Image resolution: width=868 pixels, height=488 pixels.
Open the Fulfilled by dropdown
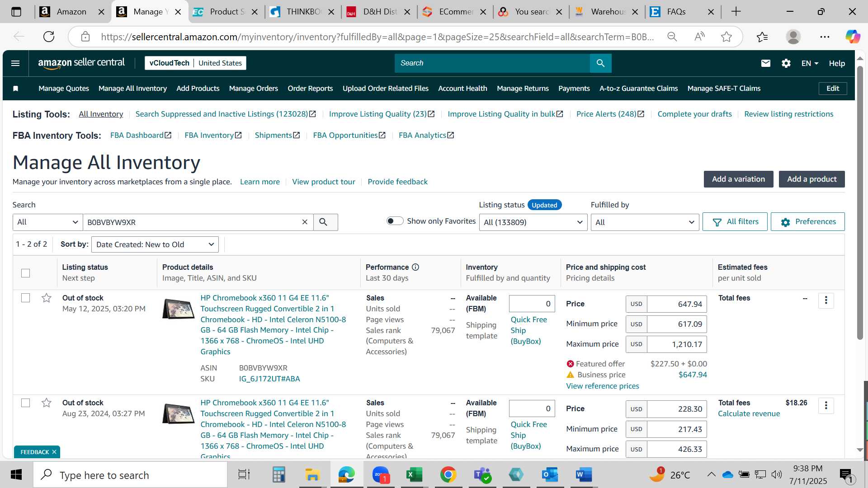645,222
